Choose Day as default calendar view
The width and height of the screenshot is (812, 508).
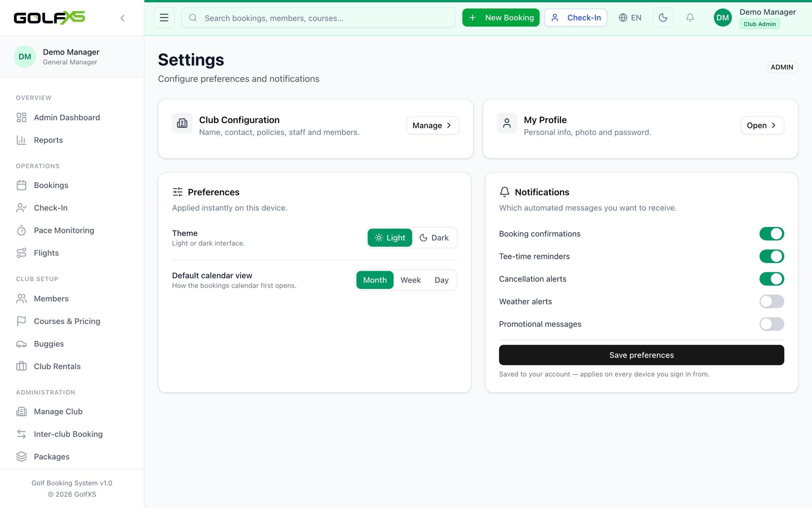coord(441,280)
